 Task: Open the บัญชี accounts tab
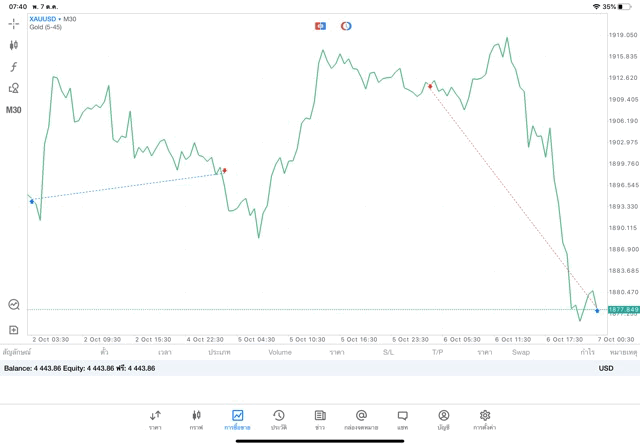tap(443, 419)
